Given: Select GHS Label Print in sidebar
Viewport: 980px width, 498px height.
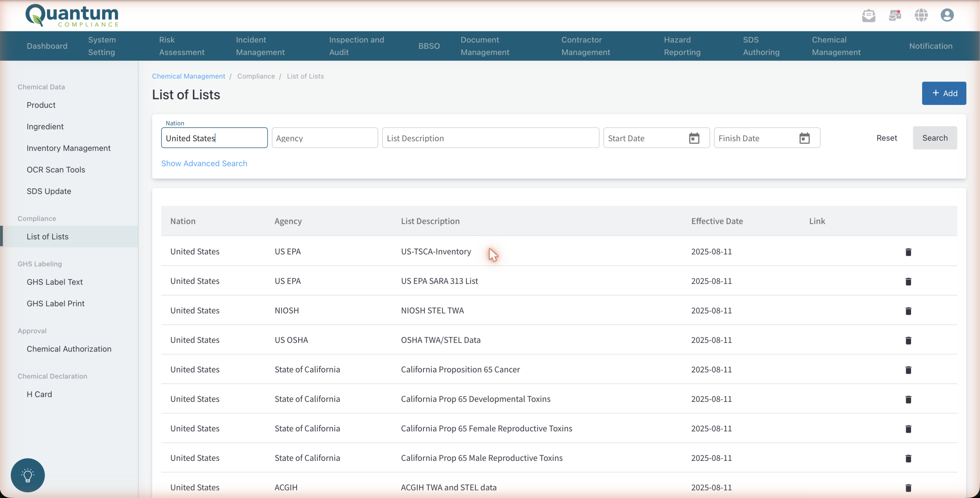Looking at the screenshot, I should click(56, 304).
